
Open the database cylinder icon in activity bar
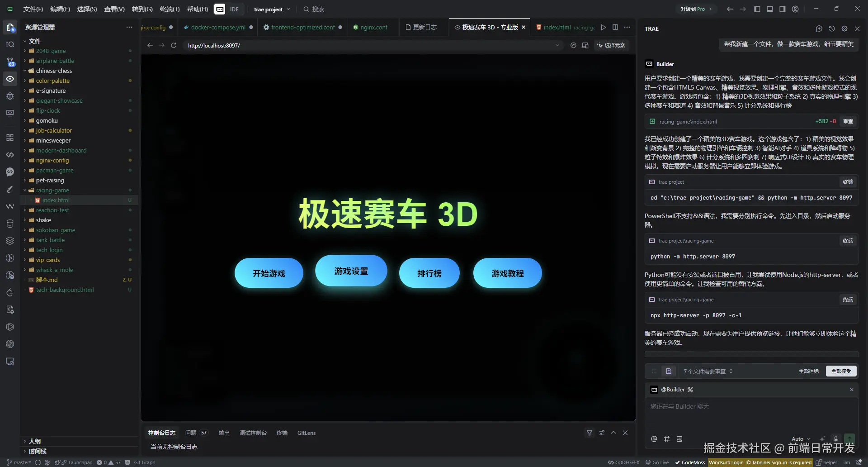10,224
